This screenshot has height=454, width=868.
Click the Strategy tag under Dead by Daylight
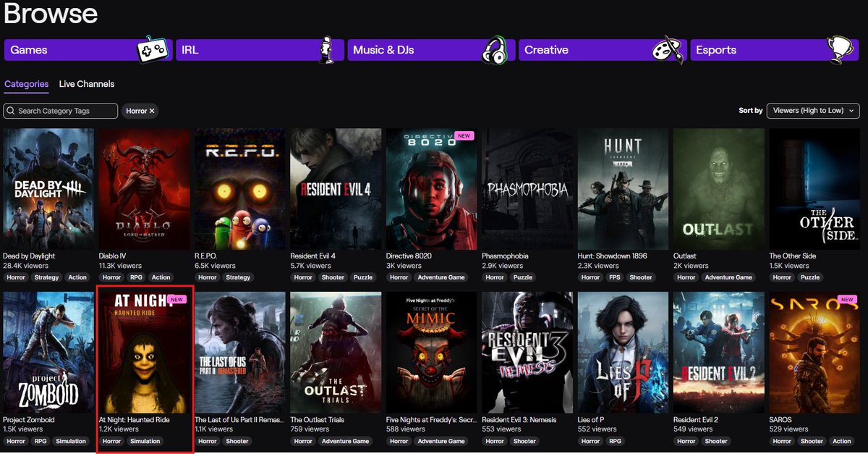tap(47, 277)
